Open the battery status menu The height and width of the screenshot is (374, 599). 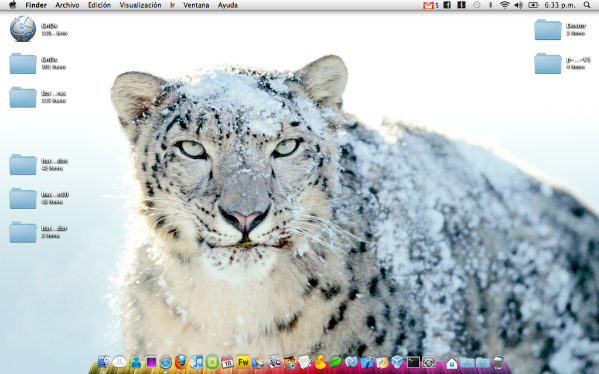533,5
